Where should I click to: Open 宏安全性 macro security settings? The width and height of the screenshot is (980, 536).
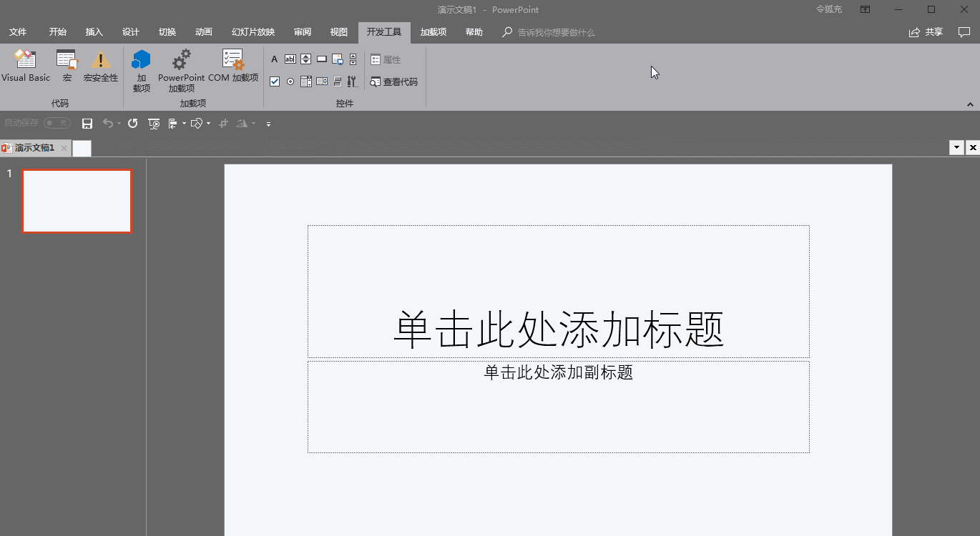(x=100, y=68)
